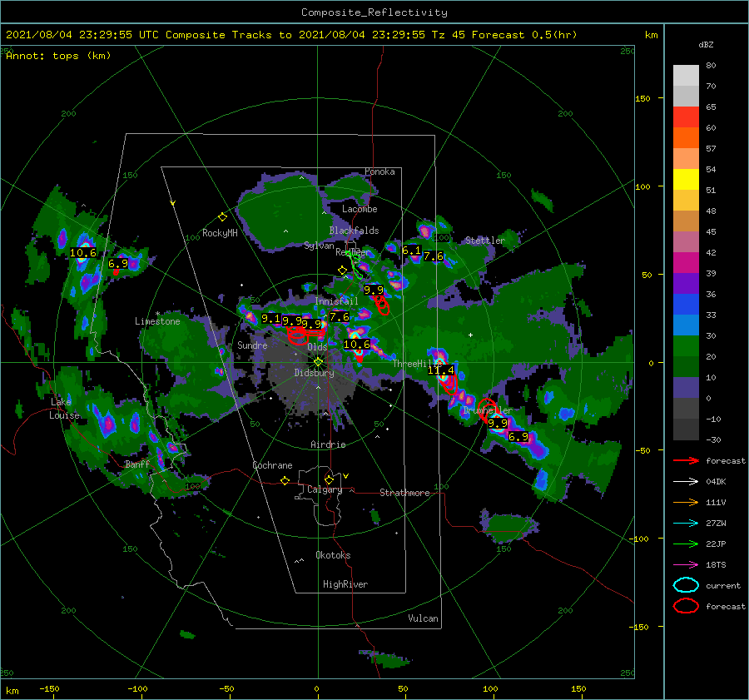Click the yellow 54 dBZ color swatch
The image size is (749, 700).
pos(686,179)
